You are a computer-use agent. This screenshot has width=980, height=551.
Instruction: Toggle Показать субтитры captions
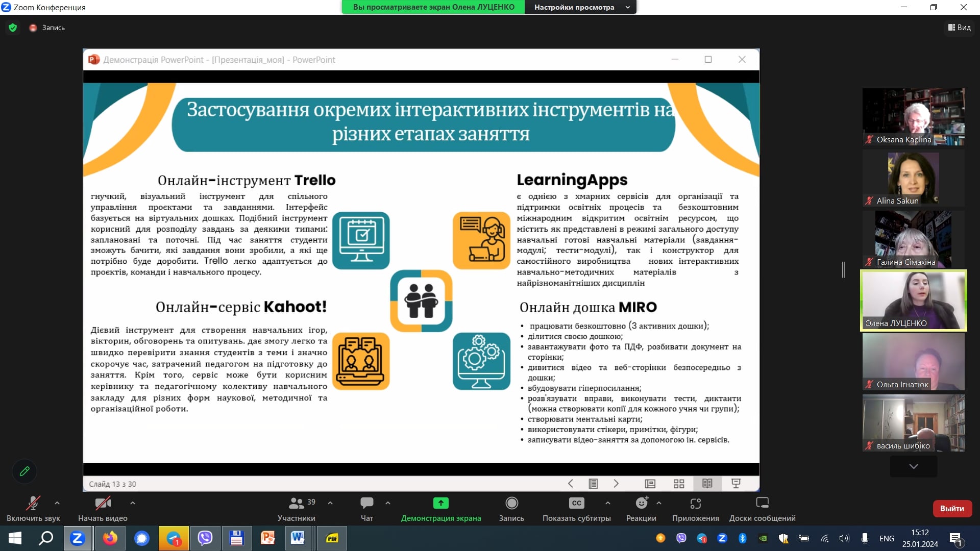tap(577, 509)
